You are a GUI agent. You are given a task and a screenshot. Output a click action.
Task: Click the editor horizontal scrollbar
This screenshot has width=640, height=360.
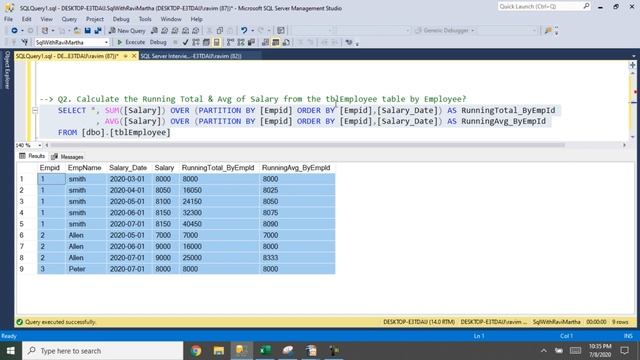[307, 145]
